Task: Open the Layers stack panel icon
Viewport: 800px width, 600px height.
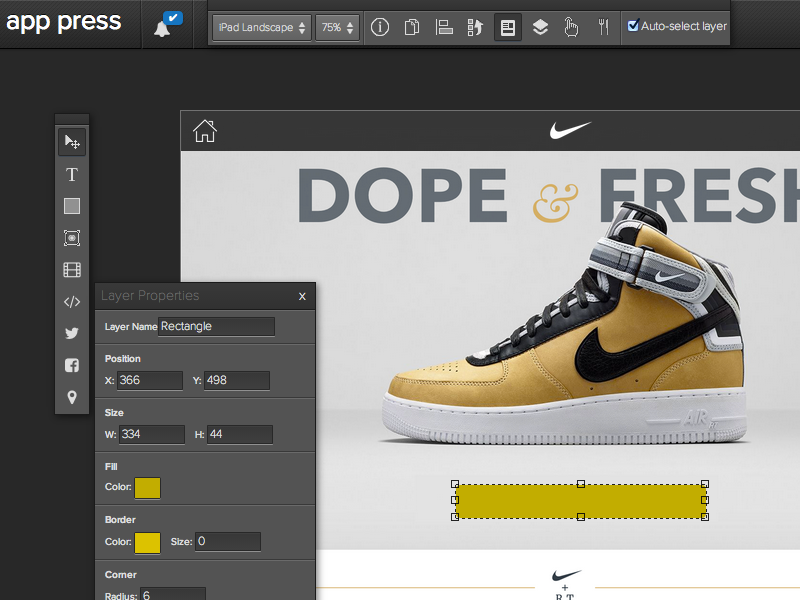Action: pyautogui.click(x=540, y=27)
